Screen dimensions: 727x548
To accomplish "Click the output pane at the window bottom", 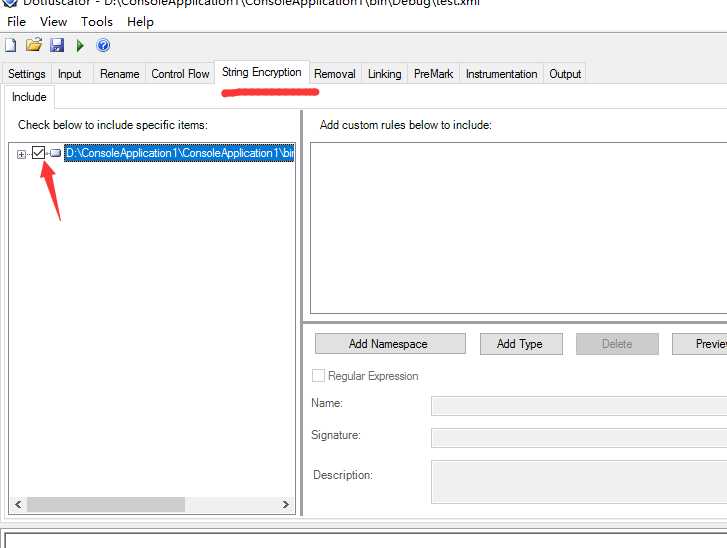I will [x=365, y=540].
